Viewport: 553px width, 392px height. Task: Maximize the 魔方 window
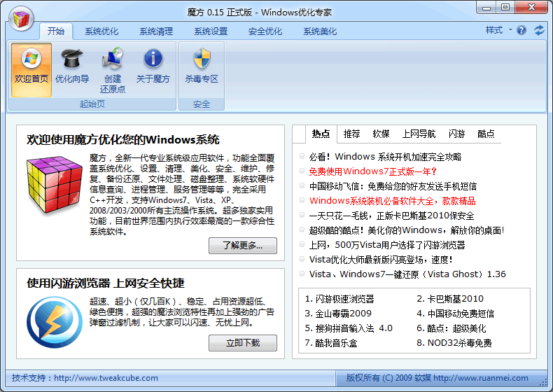505,8
